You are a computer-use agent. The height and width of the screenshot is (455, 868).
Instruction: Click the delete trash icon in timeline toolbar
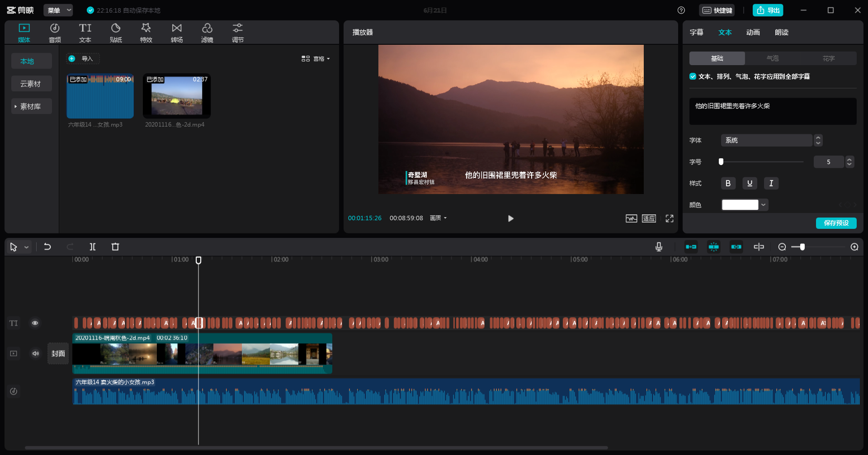(x=115, y=247)
